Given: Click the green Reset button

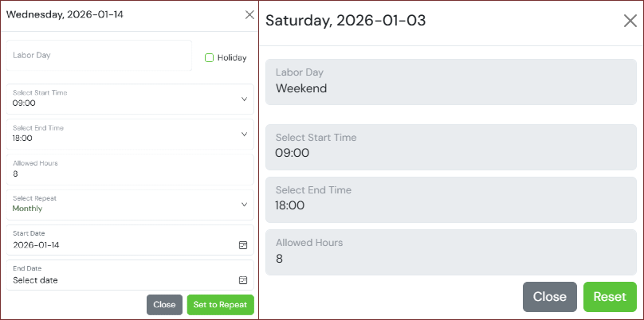Looking at the screenshot, I should tap(610, 297).
